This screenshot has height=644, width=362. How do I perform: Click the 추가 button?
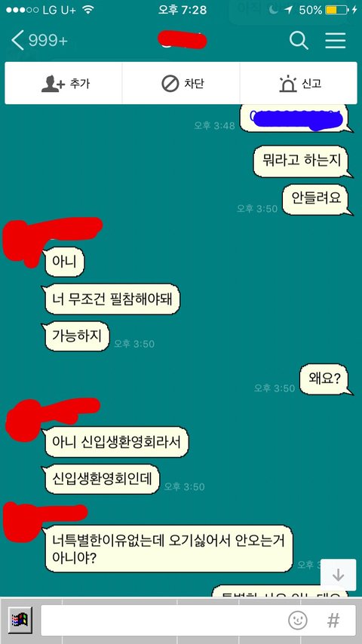(63, 84)
